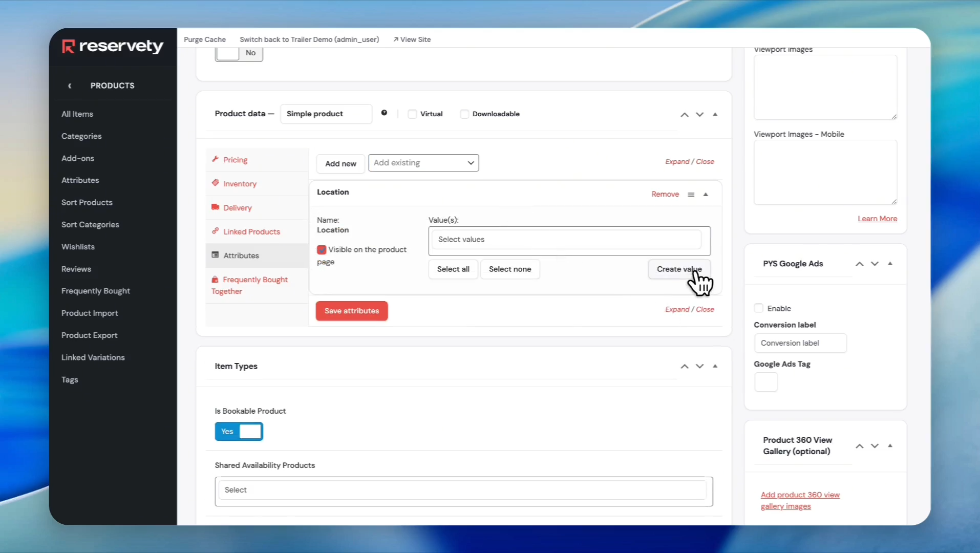This screenshot has height=553, width=980.
Task: Open Categories in the sidebar
Action: [x=81, y=136]
